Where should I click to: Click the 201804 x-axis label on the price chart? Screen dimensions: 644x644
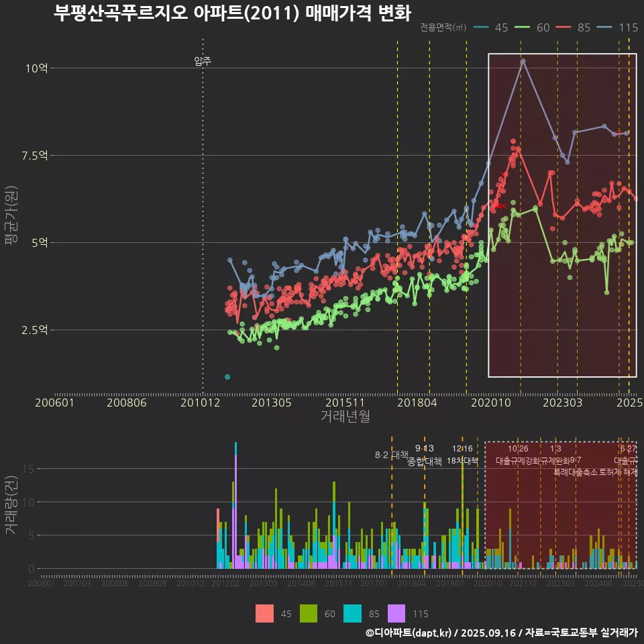pos(417,402)
